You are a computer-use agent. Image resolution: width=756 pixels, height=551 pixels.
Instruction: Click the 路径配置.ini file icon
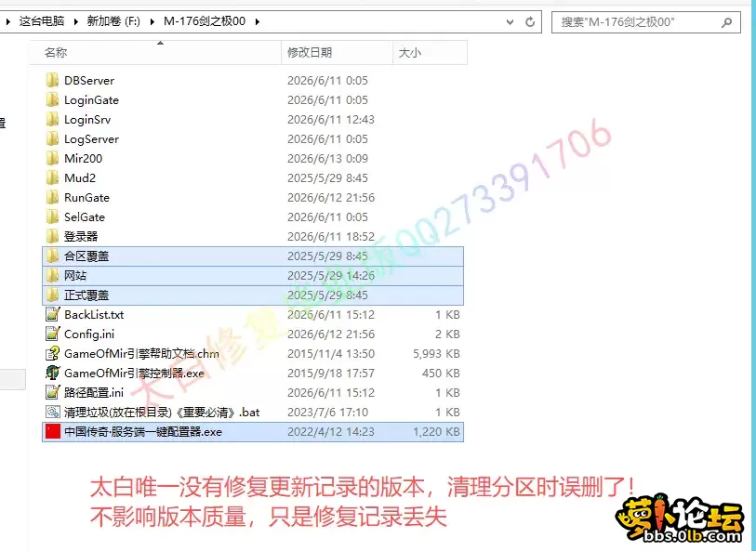[x=53, y=392]
